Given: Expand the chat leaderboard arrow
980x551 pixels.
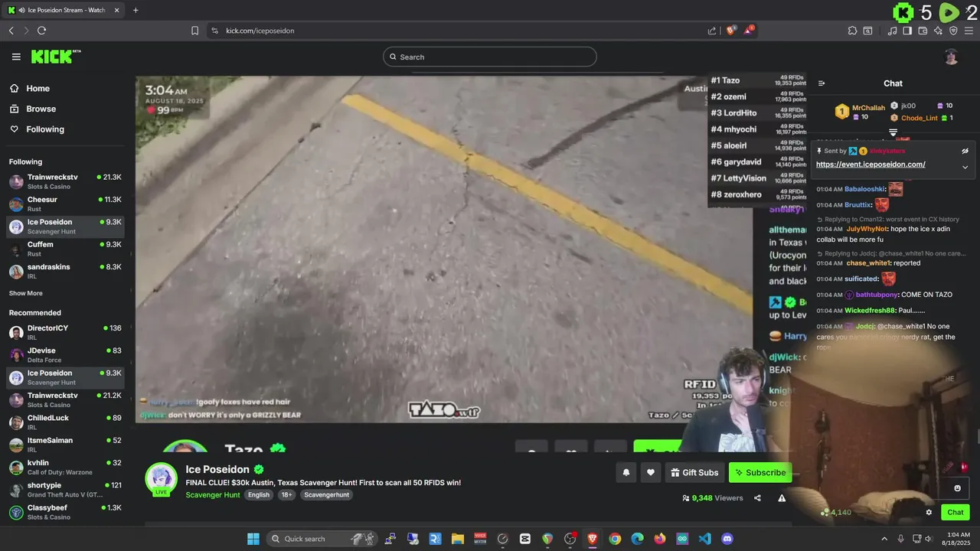Looking at the screenshot, I should (x=893, y=133).
